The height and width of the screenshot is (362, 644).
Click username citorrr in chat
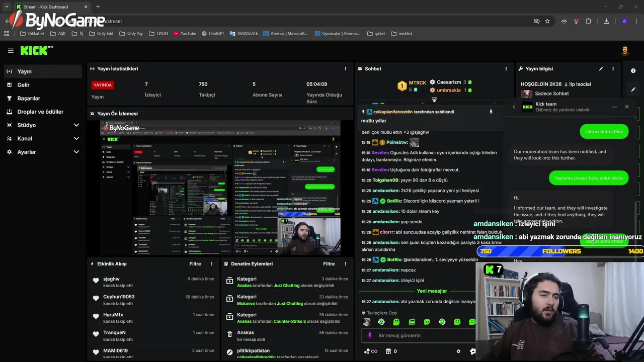click(x=387, y=232)
